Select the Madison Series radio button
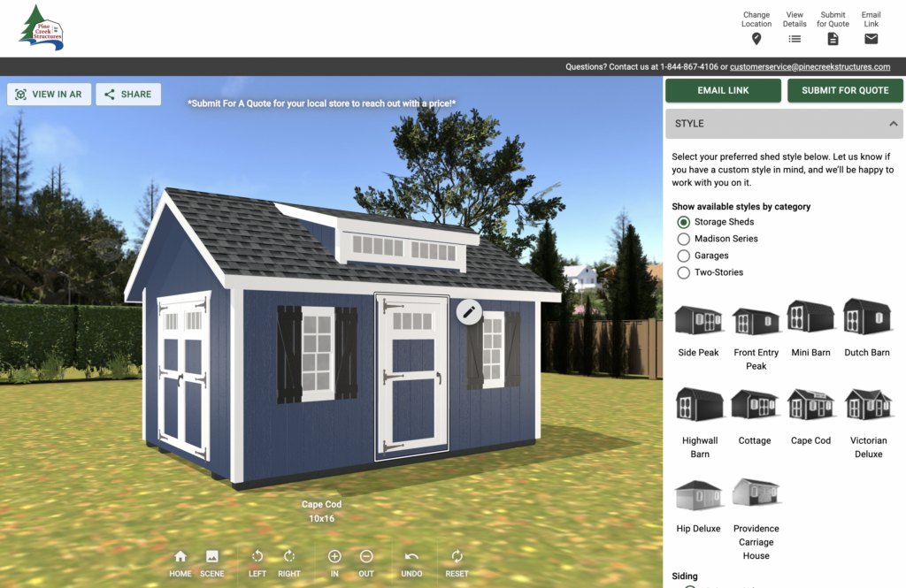Image resolution: width=906 pixels, height=588 pixels. click(684, 239)
